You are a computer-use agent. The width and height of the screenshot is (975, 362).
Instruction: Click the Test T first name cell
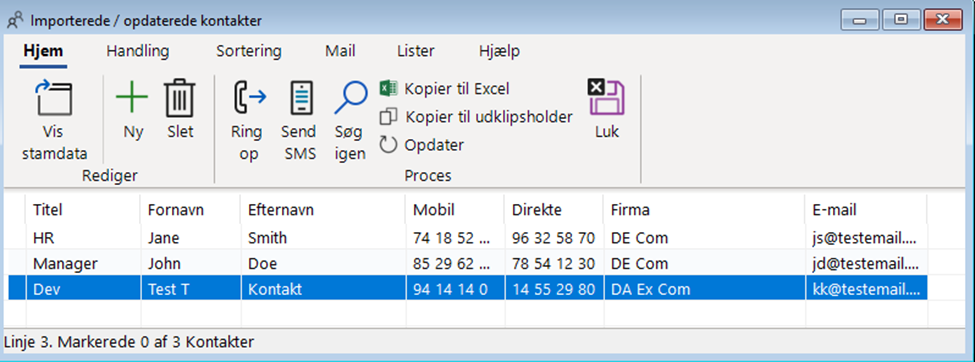pos(190,289)
